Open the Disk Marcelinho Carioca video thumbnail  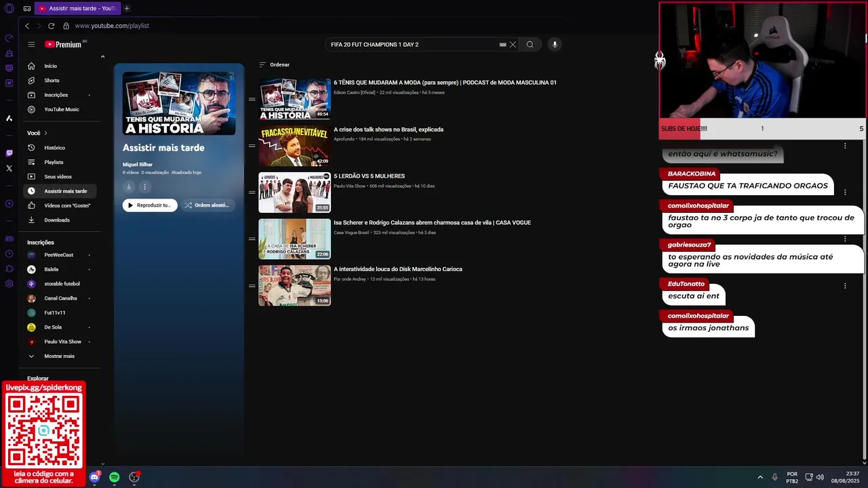click(x=294, y=285)
